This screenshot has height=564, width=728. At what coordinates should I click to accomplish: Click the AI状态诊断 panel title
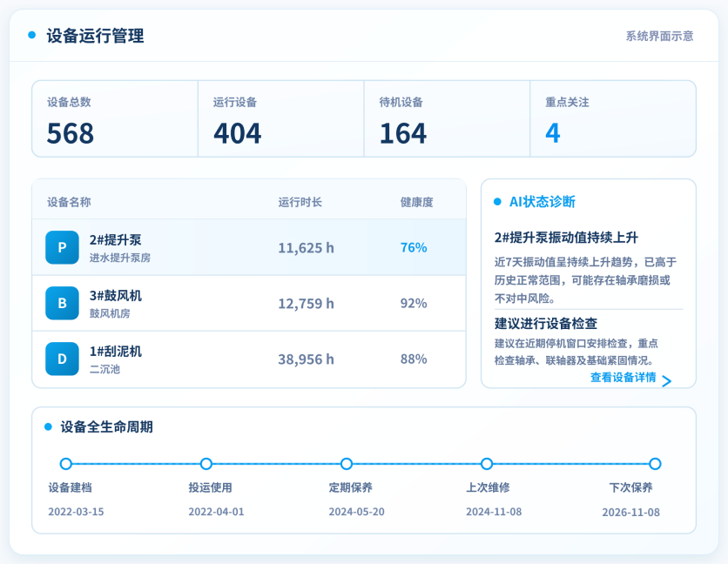click(x=543, y=201)
